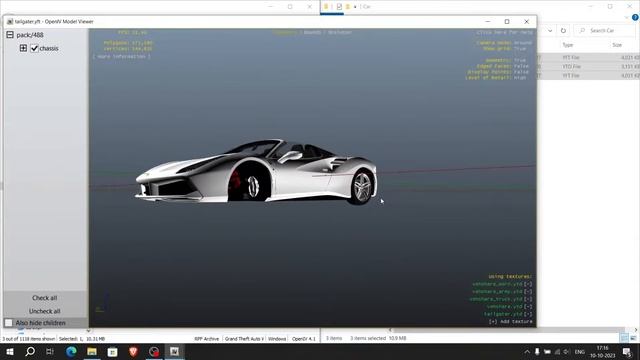The image size is (640, 360).
Task: Toggle the Geometry True value
Action: (520, 60)
